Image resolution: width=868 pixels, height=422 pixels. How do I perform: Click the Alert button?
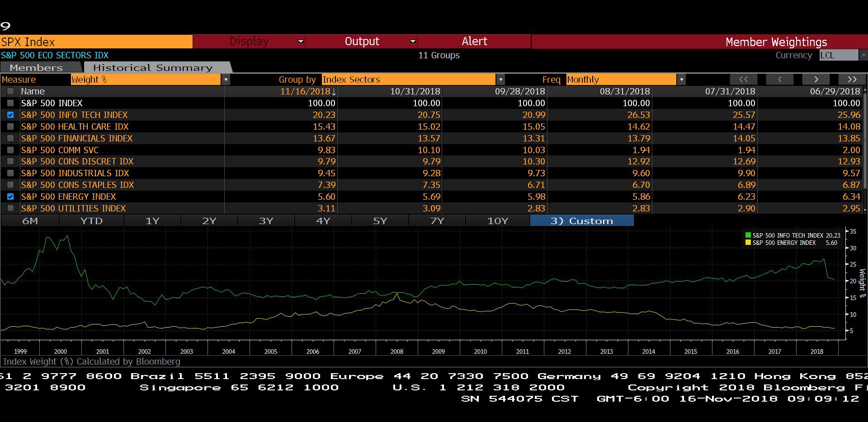[x=474, y=42]
